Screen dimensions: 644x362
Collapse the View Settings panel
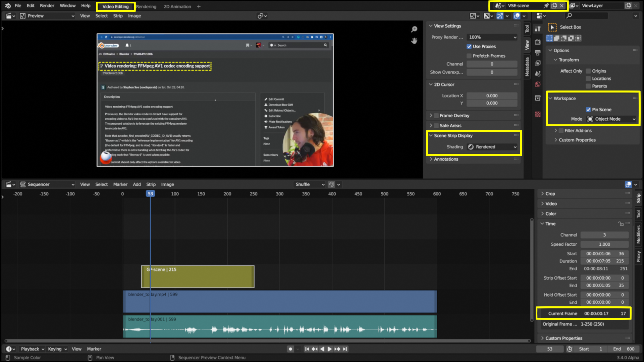[447, 26]
